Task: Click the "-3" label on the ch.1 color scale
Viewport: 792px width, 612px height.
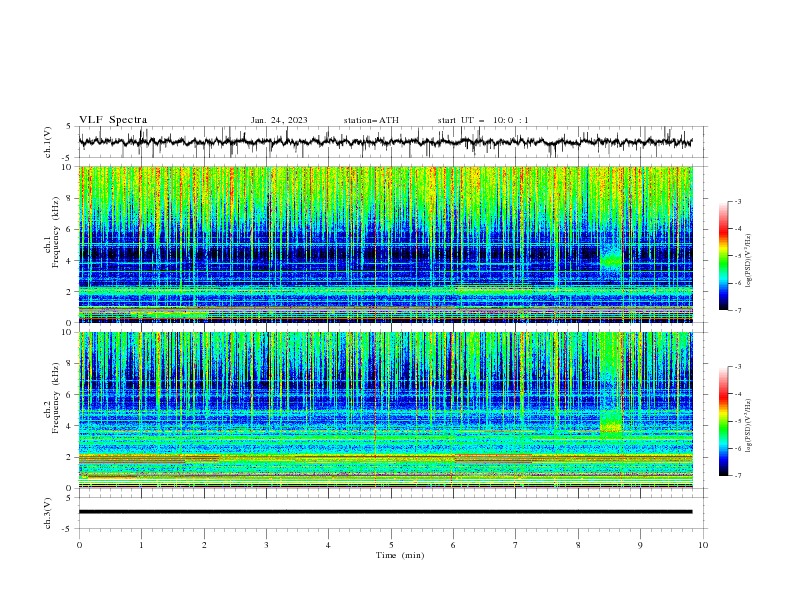Action: pos(737,201)
